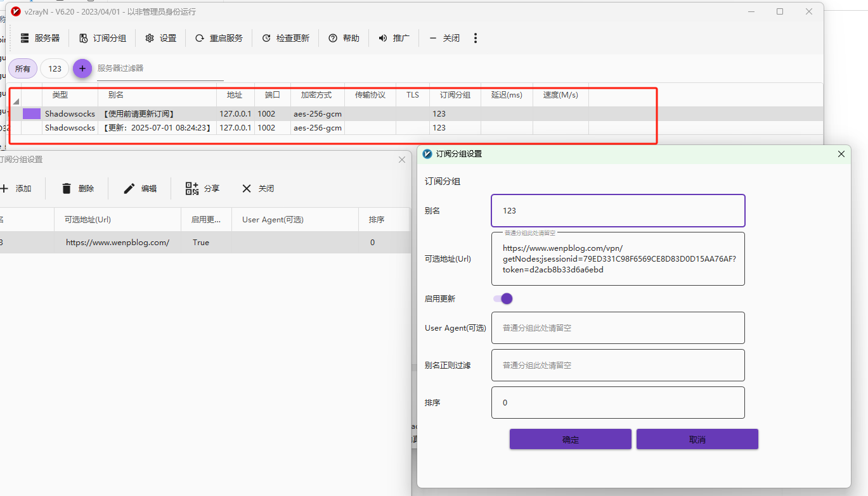Click the purple active-server marker cell

click(x=32, y=114)
